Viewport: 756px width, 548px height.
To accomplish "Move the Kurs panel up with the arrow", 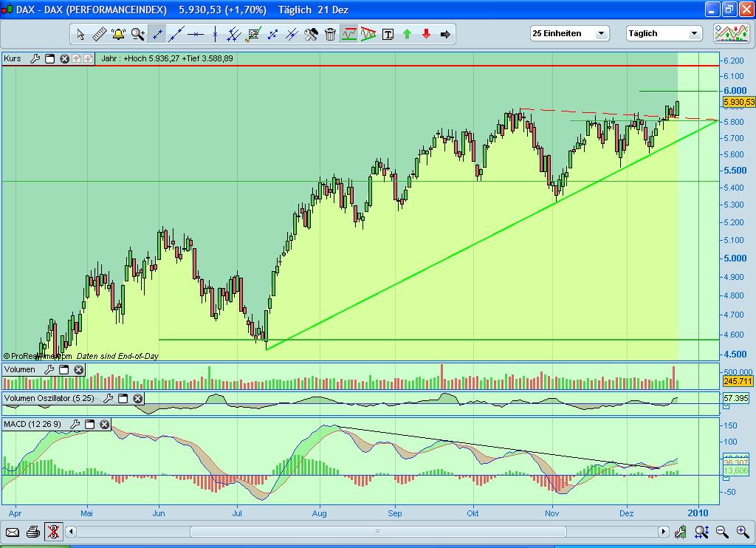I will pyautogui.click(x=76, y=58).
